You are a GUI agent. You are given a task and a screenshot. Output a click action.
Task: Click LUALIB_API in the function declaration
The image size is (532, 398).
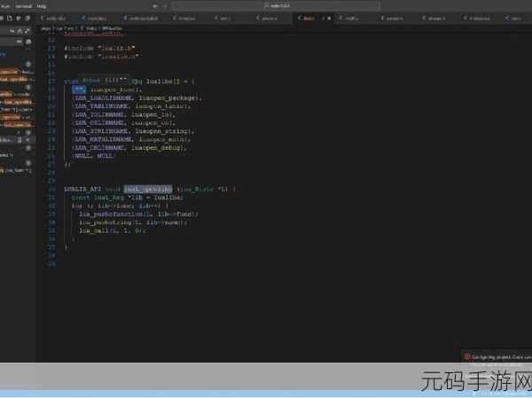[82, 189]
